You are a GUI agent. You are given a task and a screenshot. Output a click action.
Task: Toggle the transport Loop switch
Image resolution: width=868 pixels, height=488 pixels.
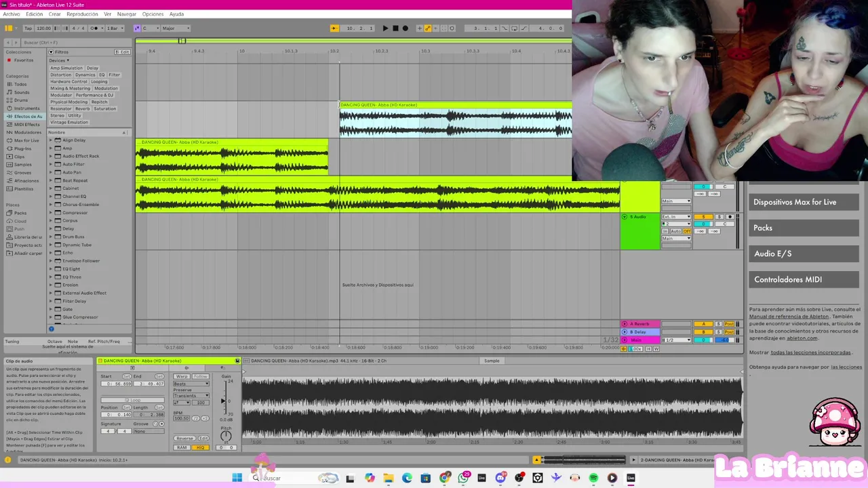pyautogui.click(x=514, y=28)
